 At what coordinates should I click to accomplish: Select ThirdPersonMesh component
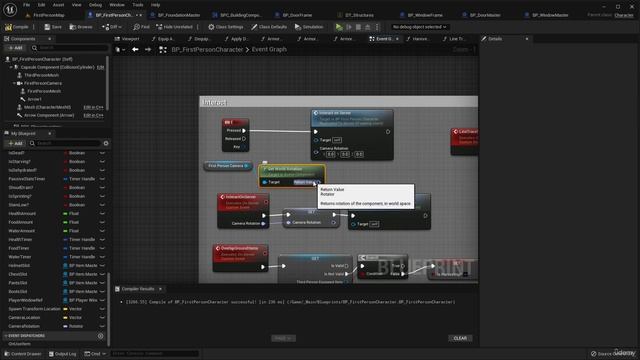41,75
